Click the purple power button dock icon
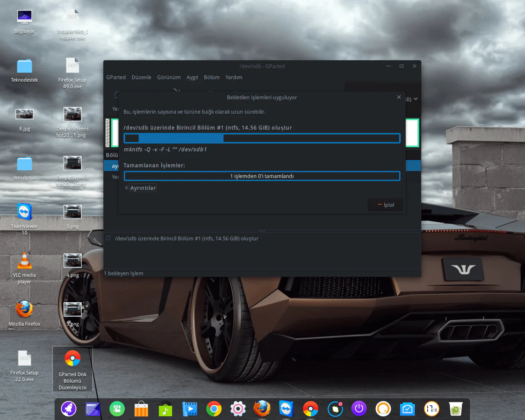 (359, 409)
